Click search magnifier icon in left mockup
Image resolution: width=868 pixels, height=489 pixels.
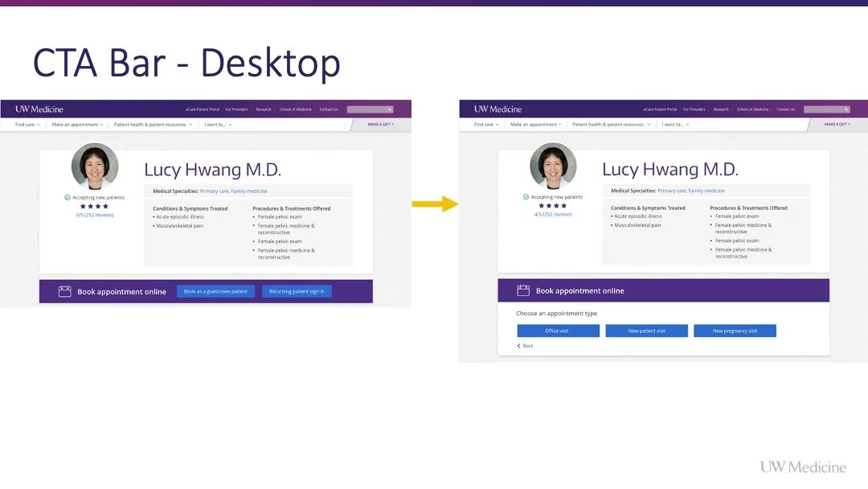point(390,109)
